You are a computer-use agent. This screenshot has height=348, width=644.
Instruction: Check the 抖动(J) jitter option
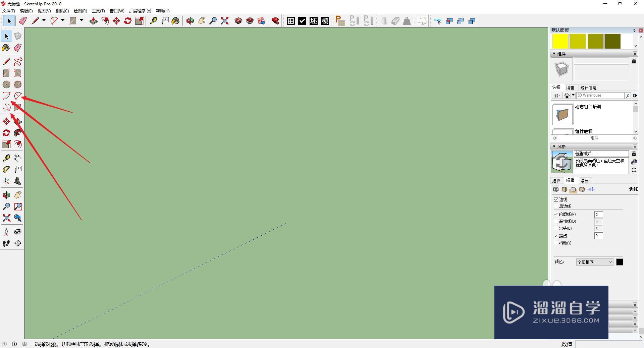click(556, 243)
